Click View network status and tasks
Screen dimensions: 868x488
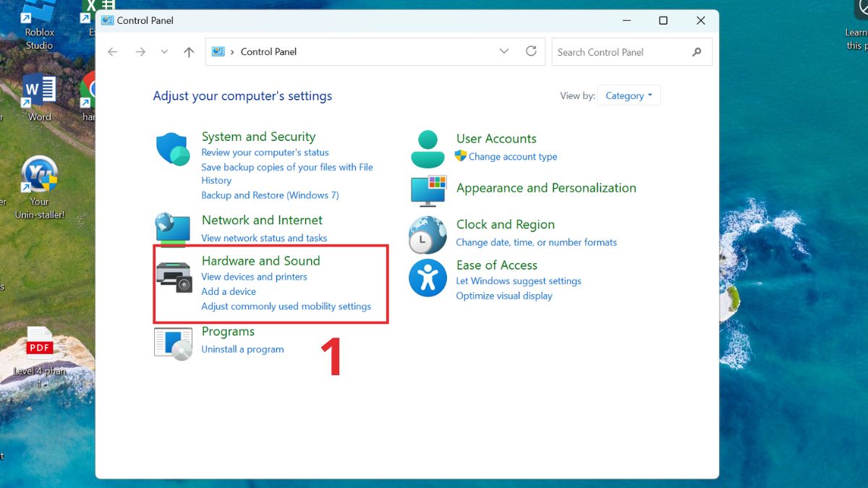coord(264,238)
